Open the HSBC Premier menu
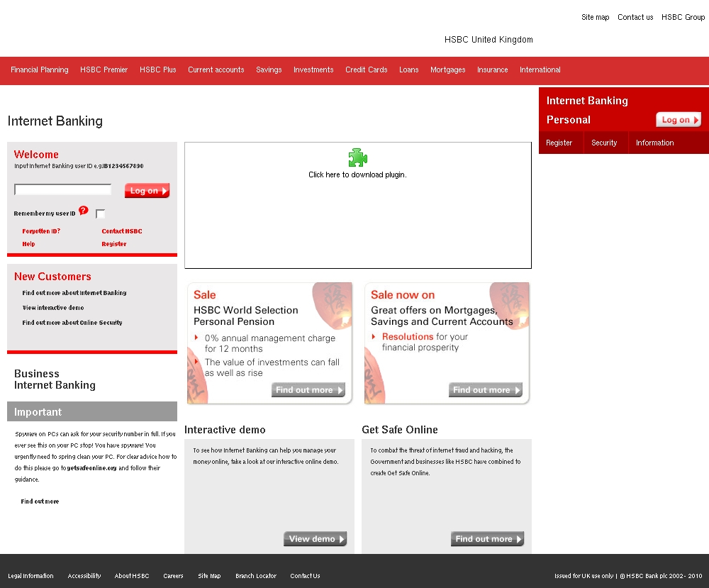The image size is (709, 588). 104,70
